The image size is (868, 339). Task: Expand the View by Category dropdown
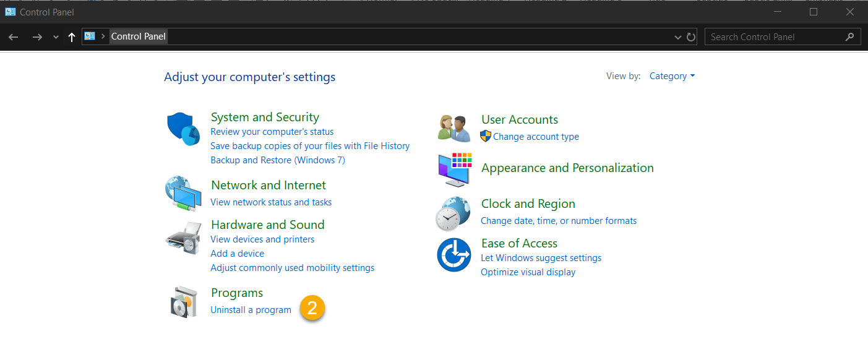[x=672, y=76]
